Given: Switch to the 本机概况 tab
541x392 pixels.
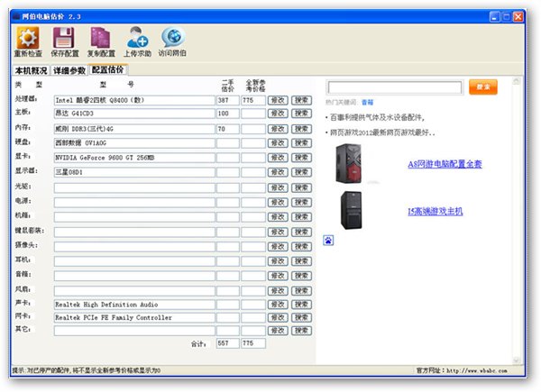Looking at the screenshot, I should click(x=31, y=70).
